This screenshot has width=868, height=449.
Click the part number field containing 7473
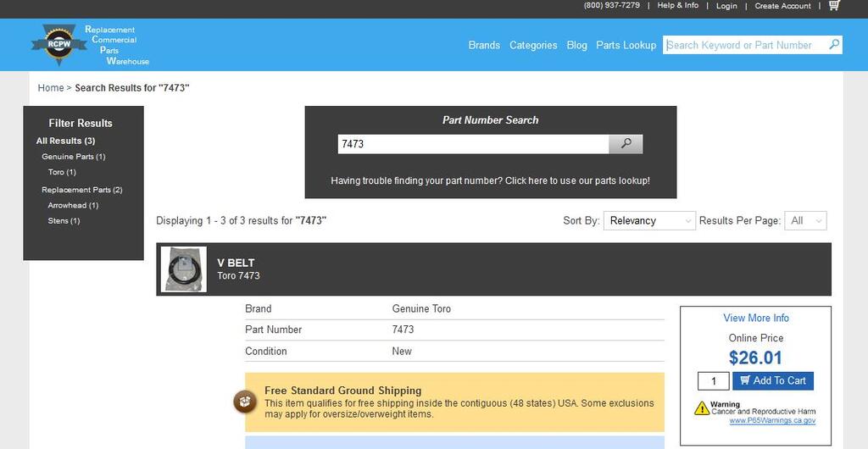(473, 144)
